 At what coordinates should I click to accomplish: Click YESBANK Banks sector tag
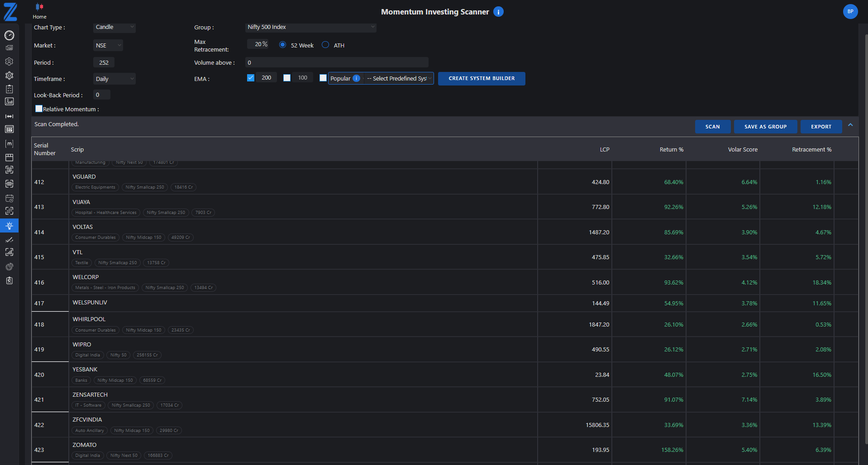tap(81, 380)
